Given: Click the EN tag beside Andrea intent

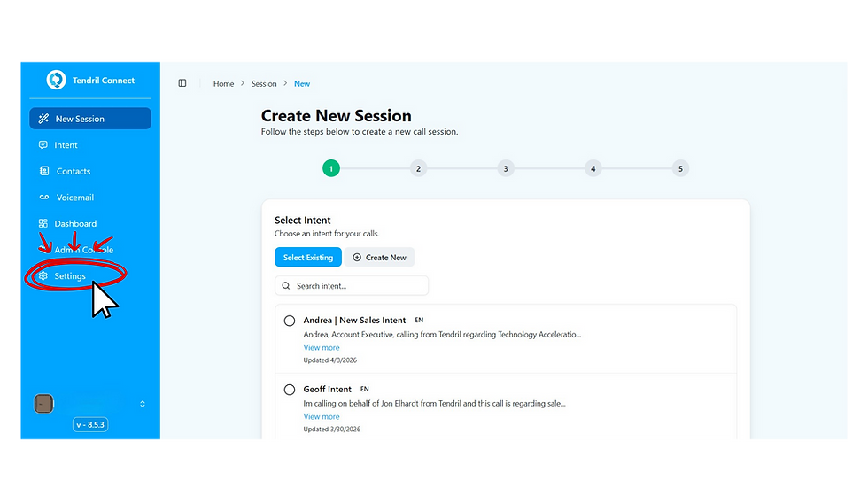Looking at the screenshot, I should 419,320.
